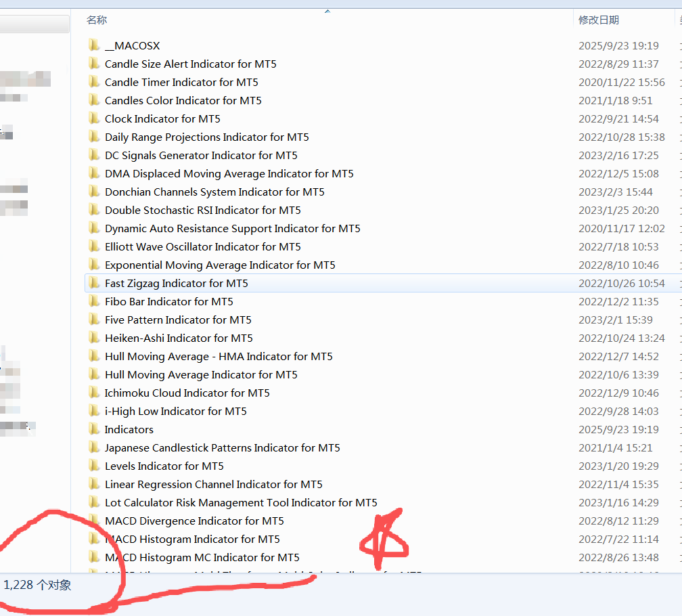Select the name 'MACD Histogram Indicator for MT5'

[x=192, y=539]
